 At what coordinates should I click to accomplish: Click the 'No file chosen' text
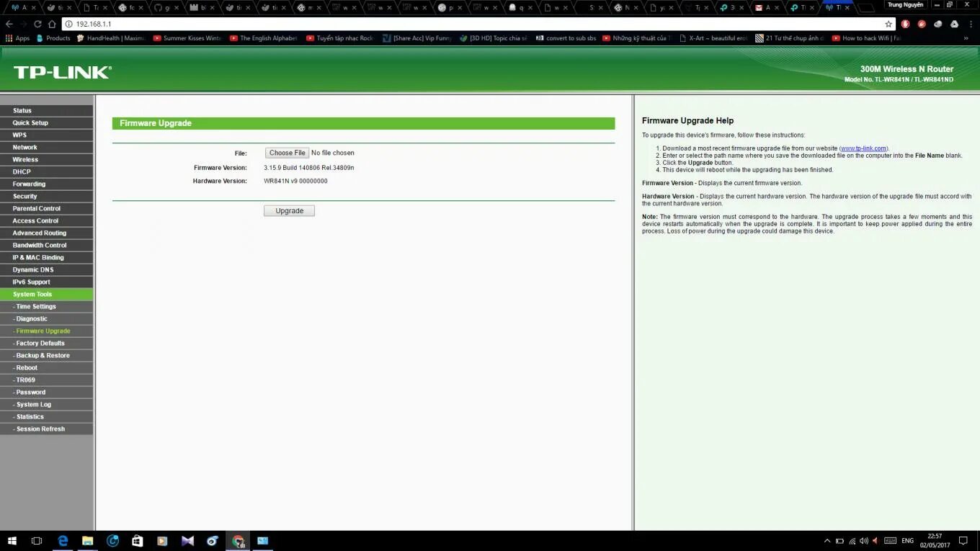(333, 153)
